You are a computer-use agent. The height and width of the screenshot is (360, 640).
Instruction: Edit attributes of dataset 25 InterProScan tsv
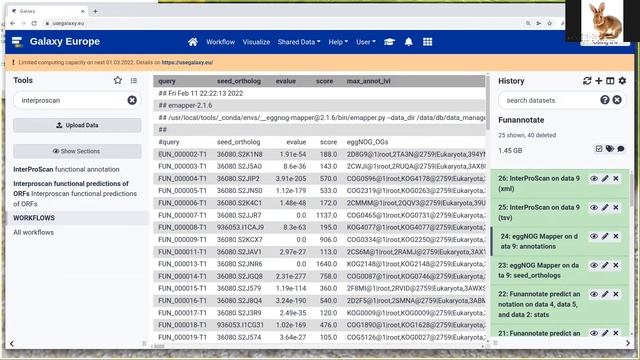tap(605, 207)
